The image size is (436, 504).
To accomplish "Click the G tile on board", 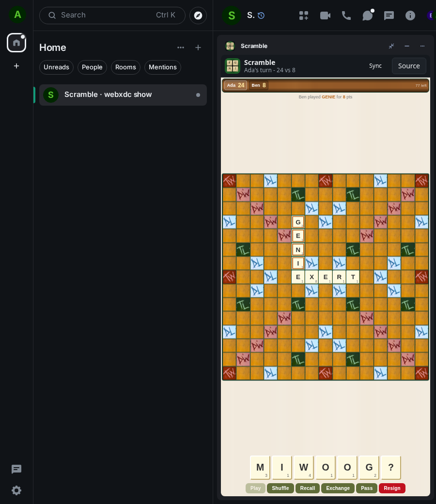I will (298, 222).
